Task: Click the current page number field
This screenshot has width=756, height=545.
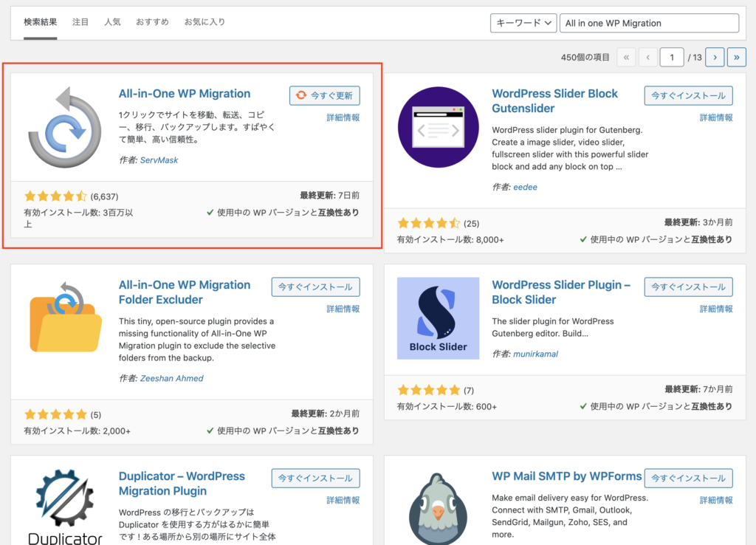Action: click(x=672, y=58)
